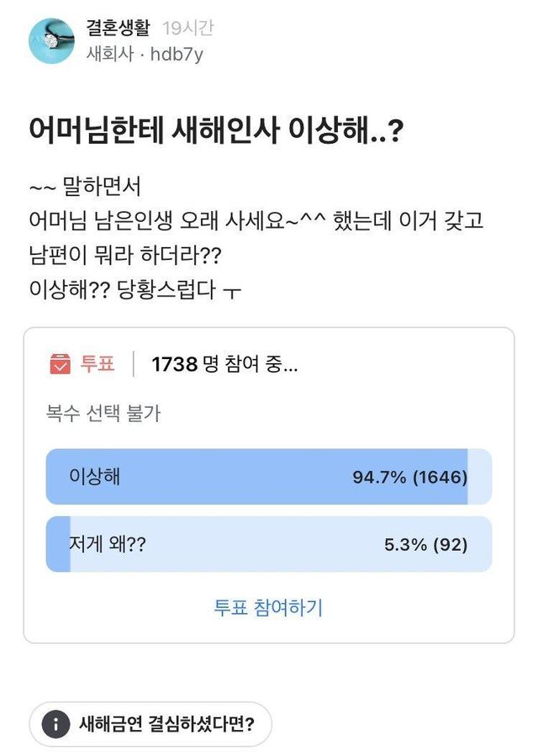Screen dimensions: 538x756
Task: Click the 5.3% (92) result figure
Action: 425,544
